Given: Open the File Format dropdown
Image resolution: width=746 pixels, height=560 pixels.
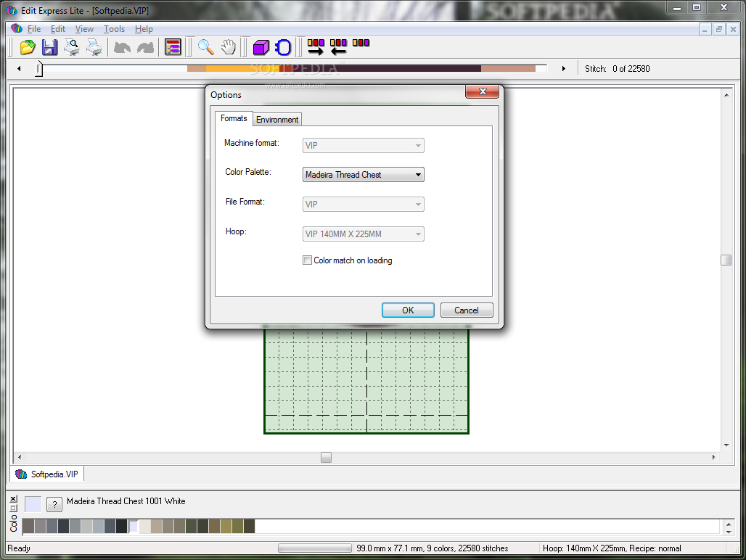Looking at the screenshot, I should coord(364,205).
